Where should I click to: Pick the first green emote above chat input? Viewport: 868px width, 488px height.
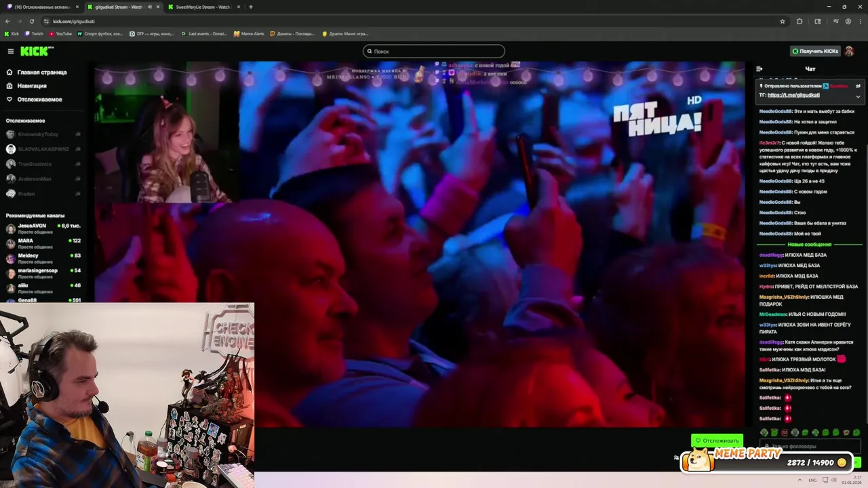(x=764, y=432)
